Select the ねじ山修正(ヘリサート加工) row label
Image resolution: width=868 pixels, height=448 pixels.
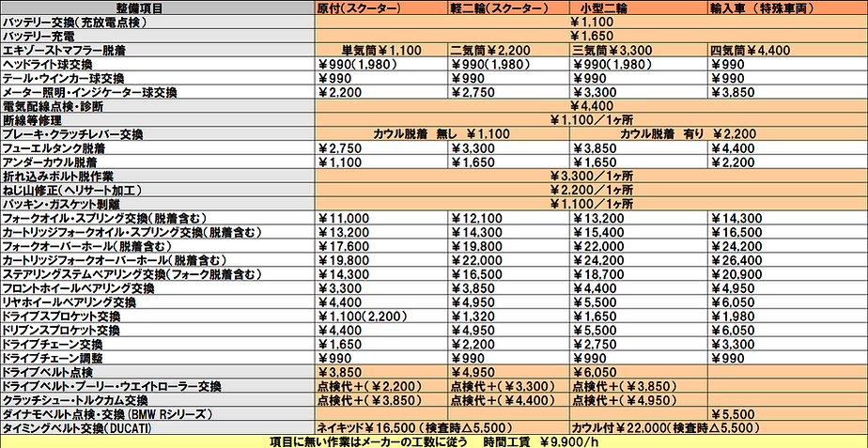coord(157,190)
